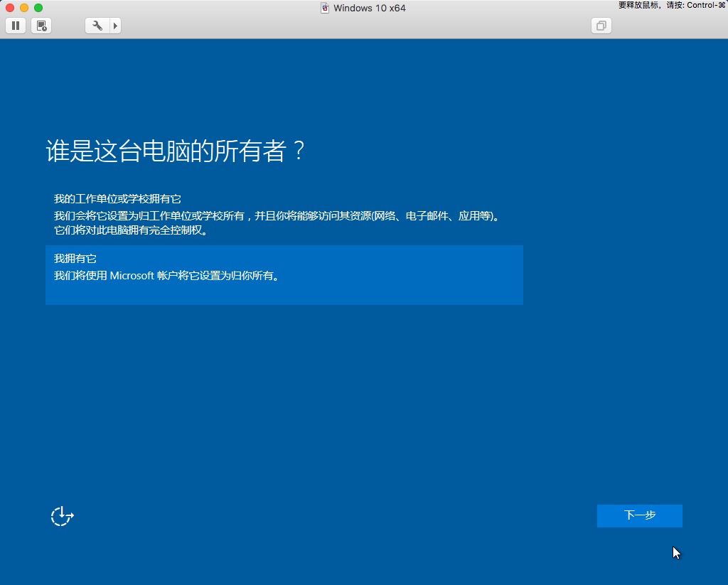Click the heading '谁是这台电脑的所有者？'
The height and width of the screenshot is (585, 728).
tap(176, 151)
